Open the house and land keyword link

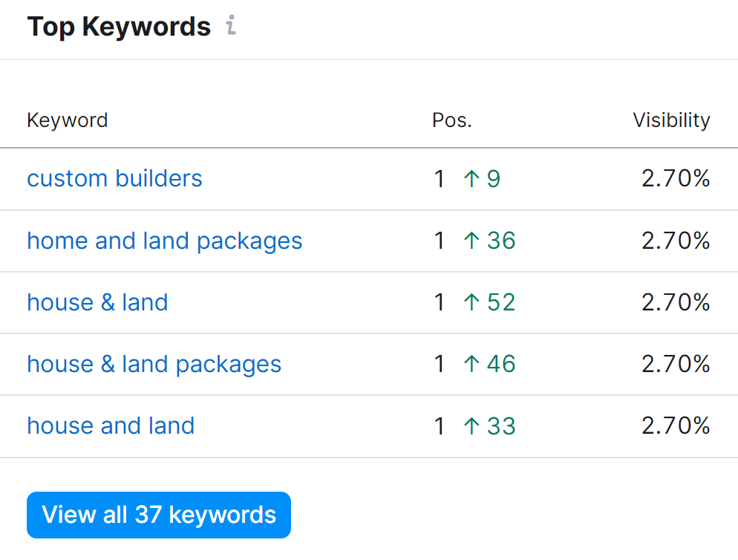tap(111, 426)
